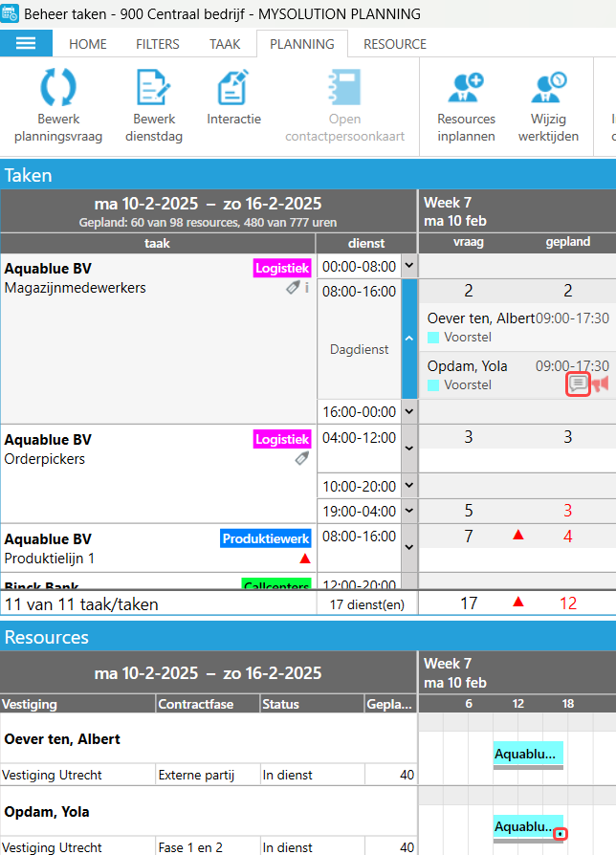Open Resources inplannen
The width and height of the screenshot is (616, 855).
466,88
